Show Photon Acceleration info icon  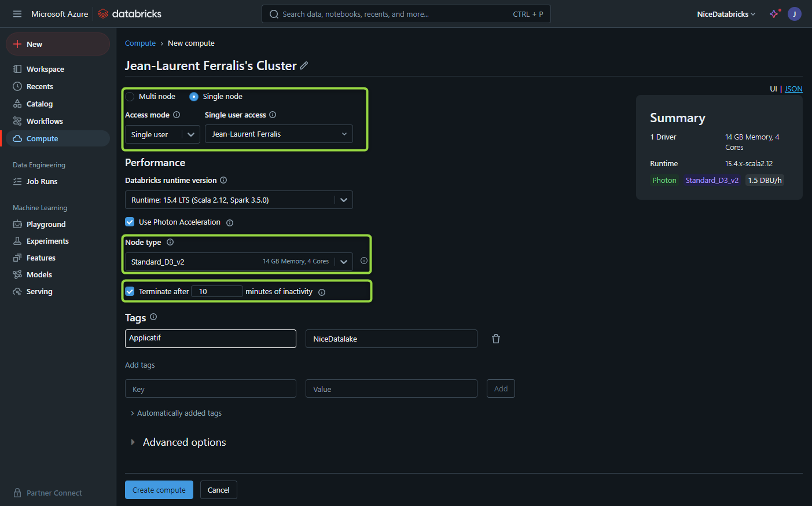point(230,223)
